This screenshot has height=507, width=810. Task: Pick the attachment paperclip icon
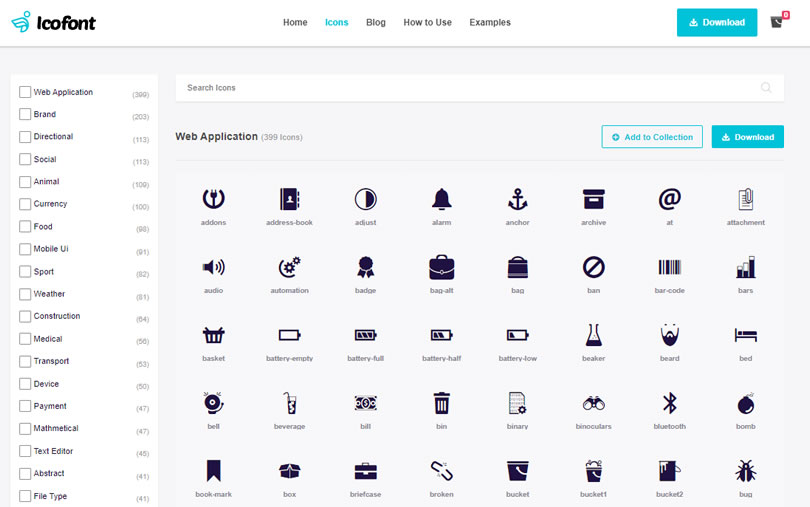tap(745, 199)
